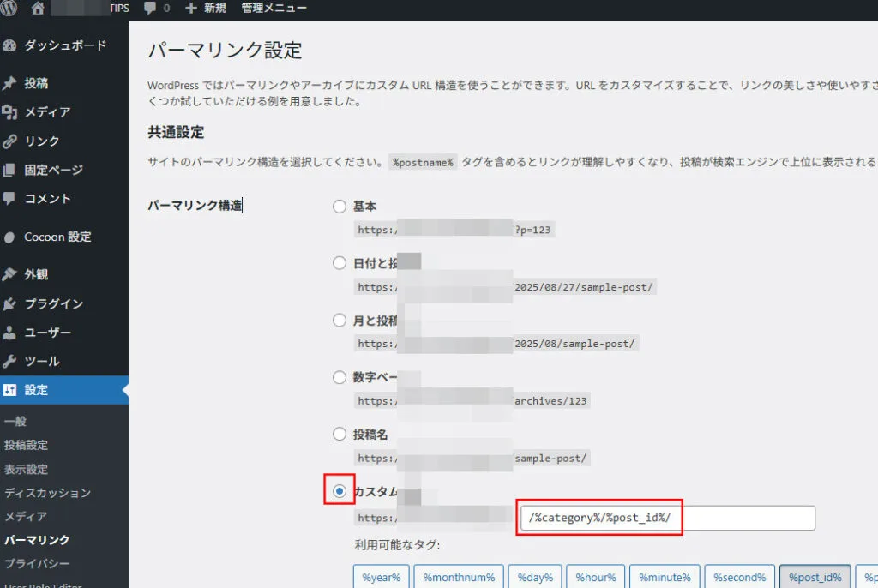Open プラグイン plugins icon
This screenshot has width=878, height=588.
(x=10, y=304)
